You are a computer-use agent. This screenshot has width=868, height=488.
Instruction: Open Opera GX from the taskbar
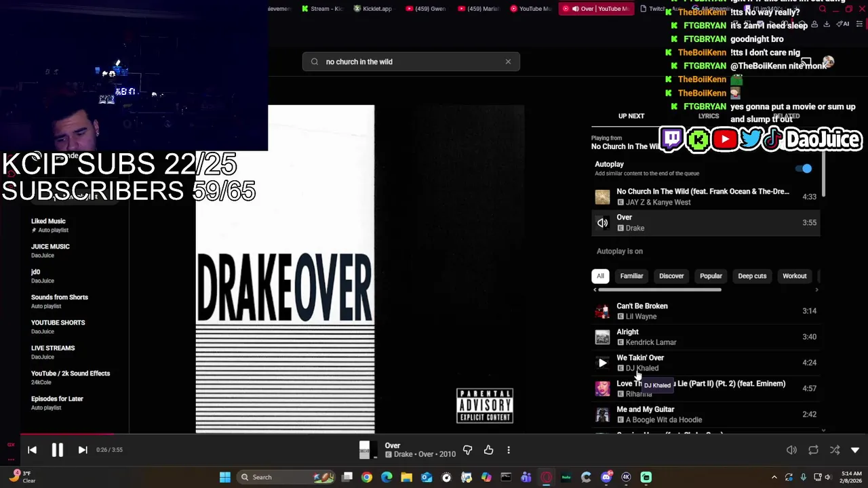(546, 477)
